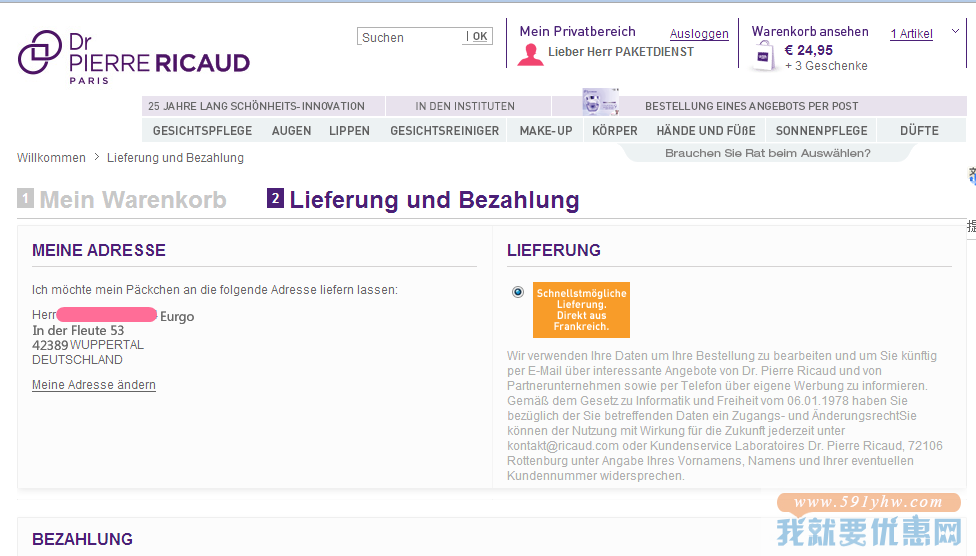This screenshot has width=976, height=556.
Task: Click inside the Suchen search field
Action: click(x=411, y=37)
